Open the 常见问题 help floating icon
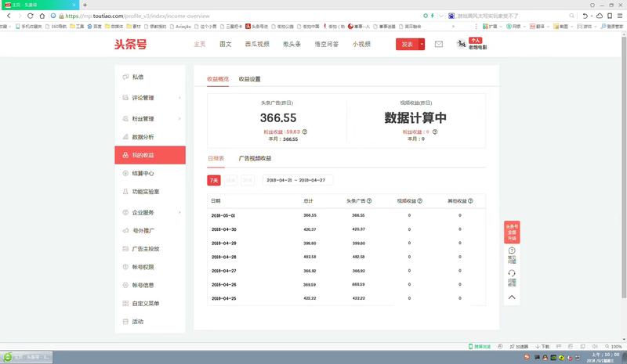This screenshot has height=364, width=627. pyautogui.click(x=512, y=255)
